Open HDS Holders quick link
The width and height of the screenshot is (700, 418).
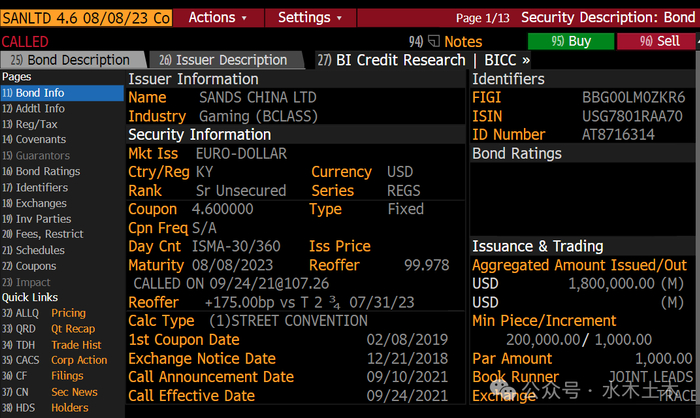69,408
